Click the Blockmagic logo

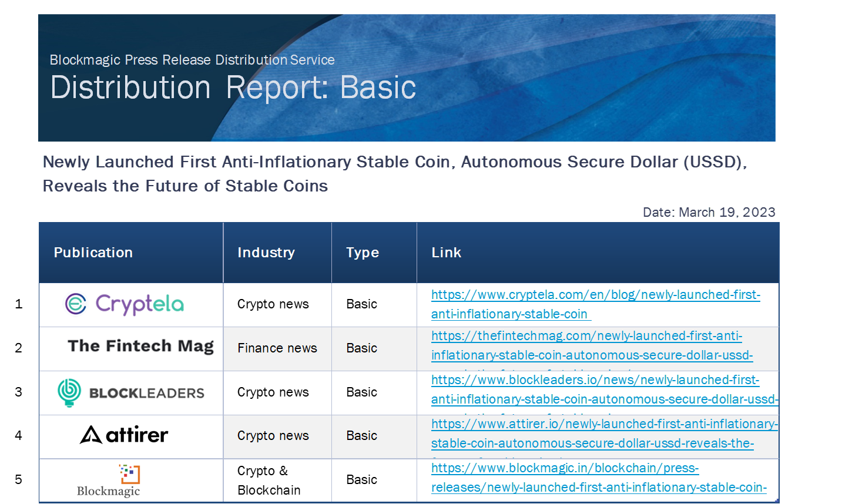[109, 481]
